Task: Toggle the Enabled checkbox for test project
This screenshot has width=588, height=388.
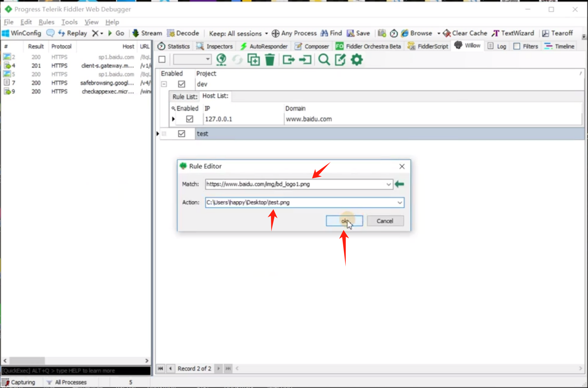Action: click(x=181, y=134)
